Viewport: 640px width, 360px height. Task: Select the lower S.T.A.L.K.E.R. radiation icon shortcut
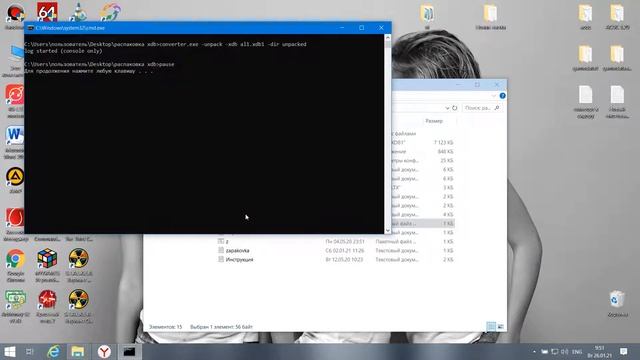click(x=78, y=306)
